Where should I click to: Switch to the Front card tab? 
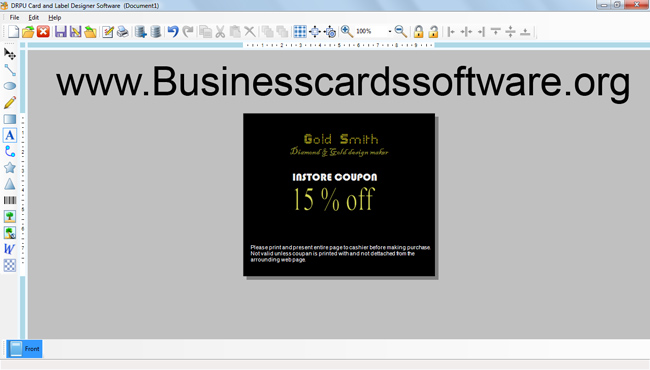(24, 348)
